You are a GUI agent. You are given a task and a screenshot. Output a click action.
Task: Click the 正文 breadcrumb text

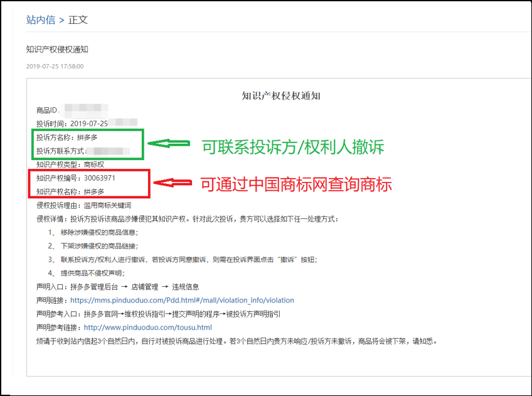click(x=78, y=19)
